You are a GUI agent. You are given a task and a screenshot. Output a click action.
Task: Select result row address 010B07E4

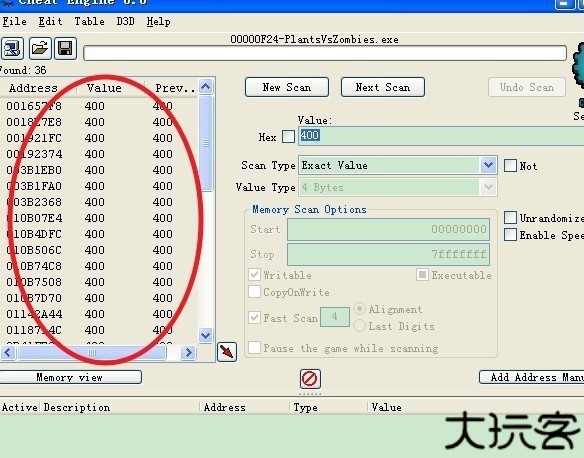[99, 218]
